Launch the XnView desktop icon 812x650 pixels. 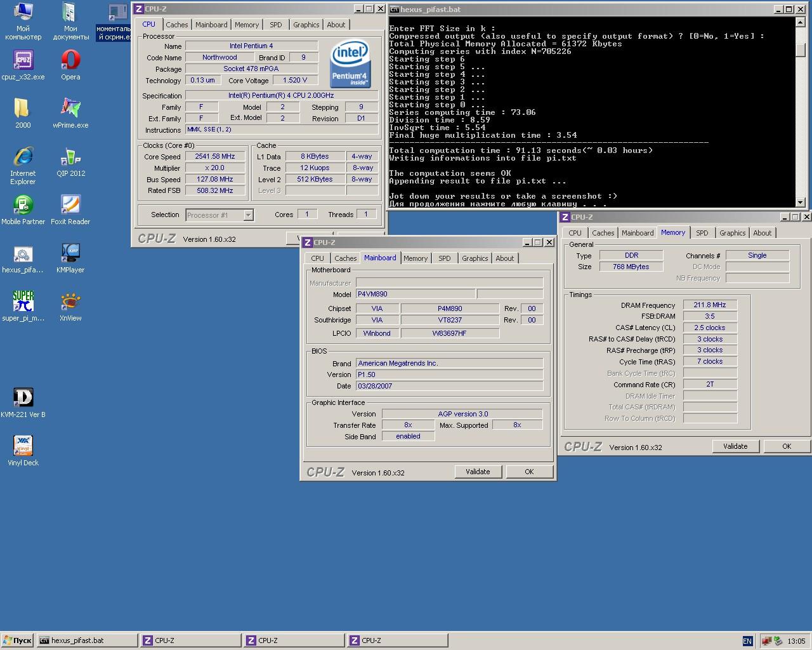[x=70, y=306]
